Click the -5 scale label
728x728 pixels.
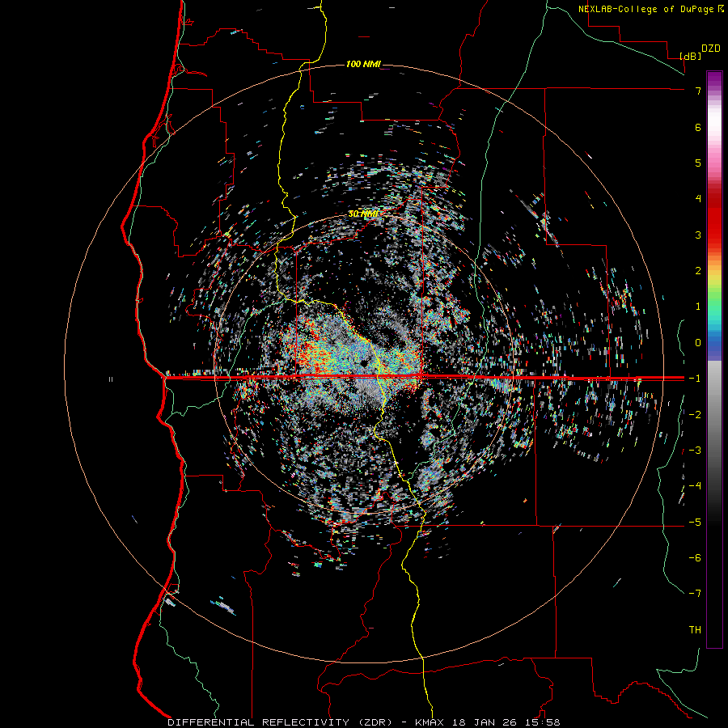click(x=695, y=522)
